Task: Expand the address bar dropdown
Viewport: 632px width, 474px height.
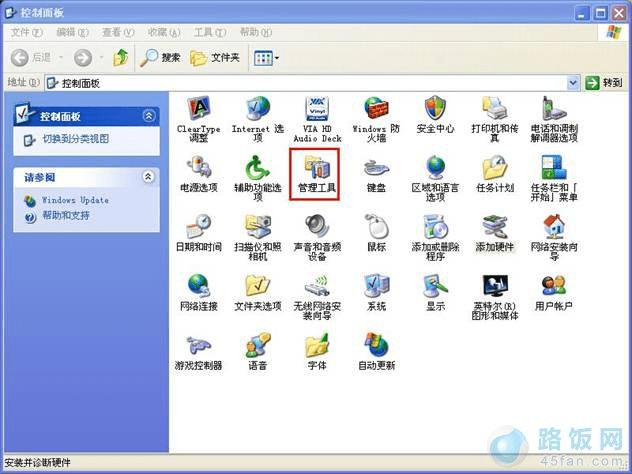Action: (x=573, y=83)
